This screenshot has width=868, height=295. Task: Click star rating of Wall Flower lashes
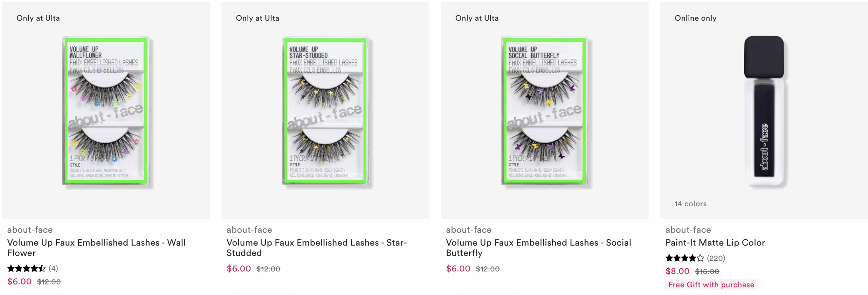click(x=26, y=269)
